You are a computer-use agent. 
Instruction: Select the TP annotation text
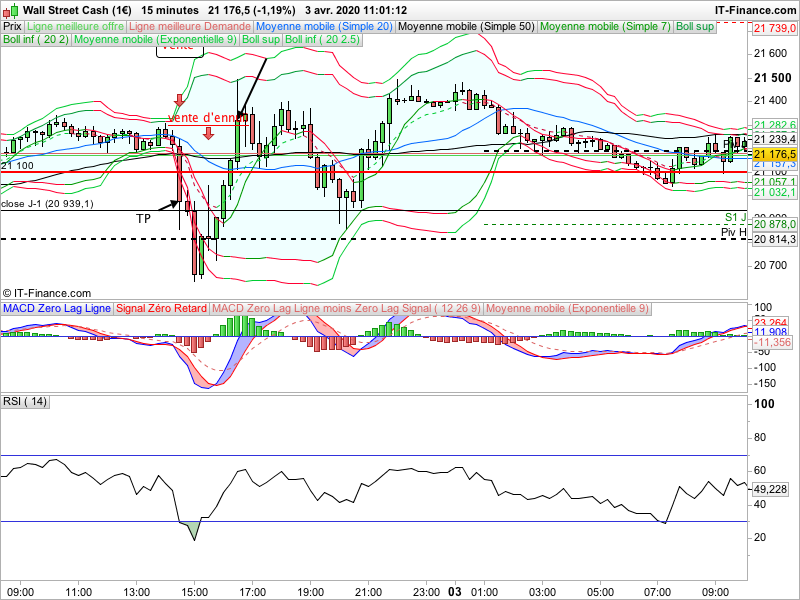tap(143, 219)
